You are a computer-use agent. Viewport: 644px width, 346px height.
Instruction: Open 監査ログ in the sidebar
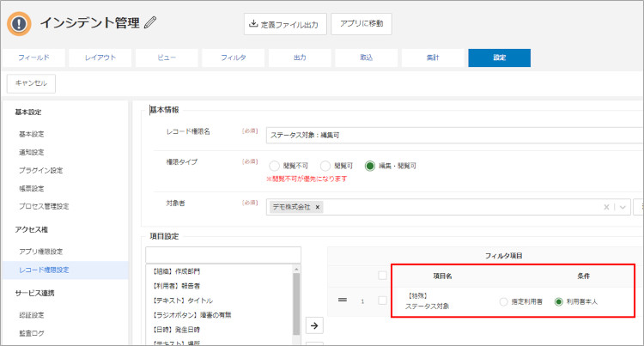(31, 333)
